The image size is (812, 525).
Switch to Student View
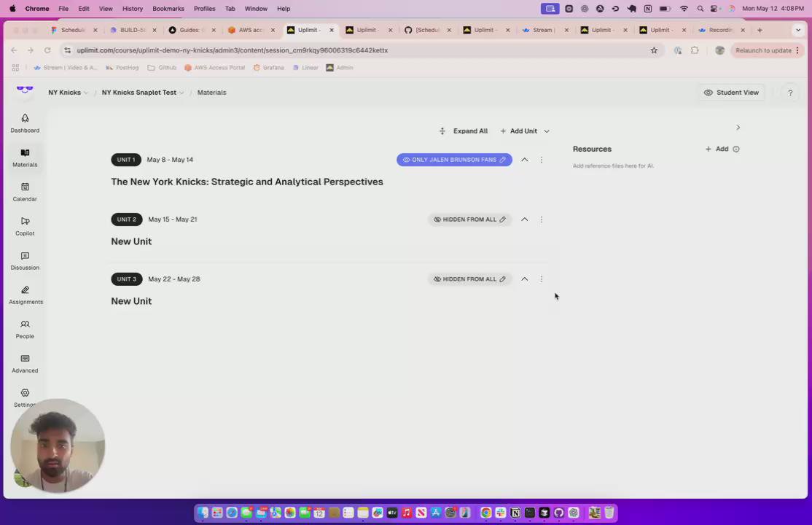pos(731,93)
